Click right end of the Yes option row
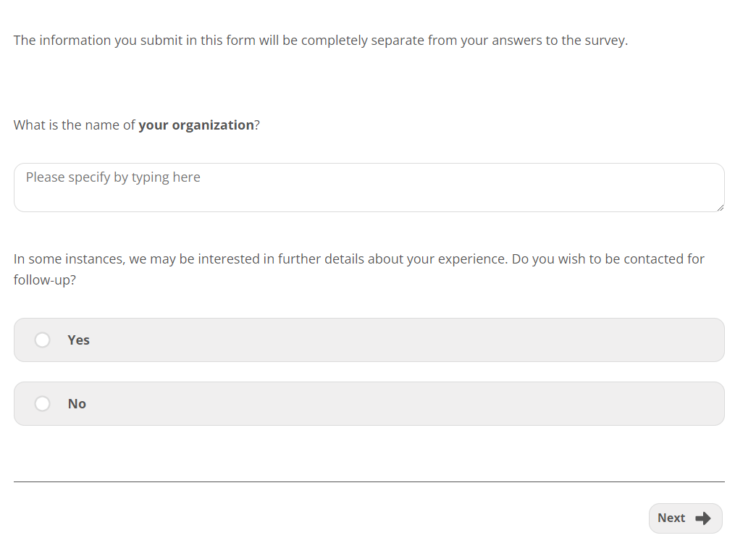Viewport: 756px width, 551px height. pos(695,340)
